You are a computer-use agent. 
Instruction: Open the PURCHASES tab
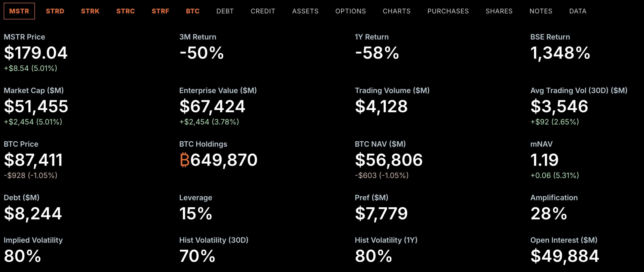pos(448,11)
